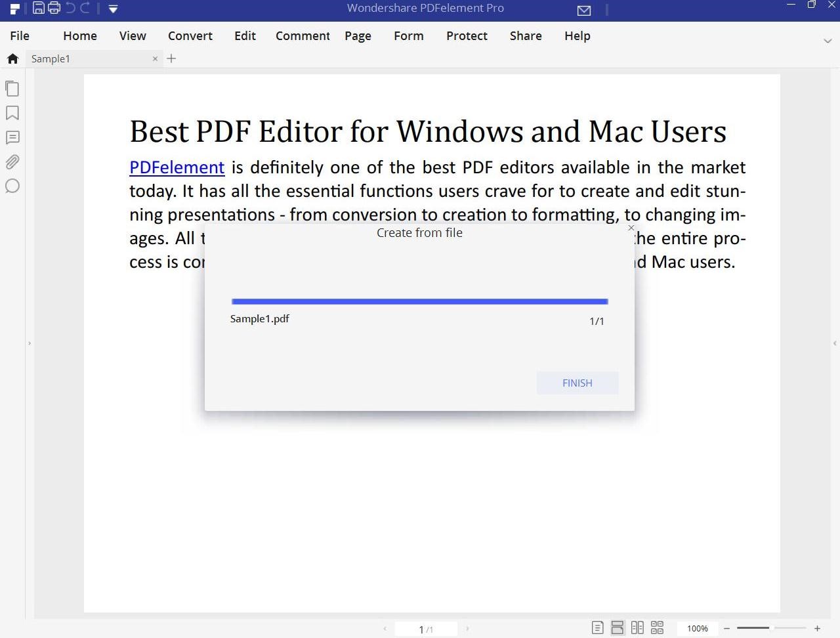This screenshot has height=638, width=840.
Task: Open the search panel icon
Action: pyautogui.click(x=12, y=186)
